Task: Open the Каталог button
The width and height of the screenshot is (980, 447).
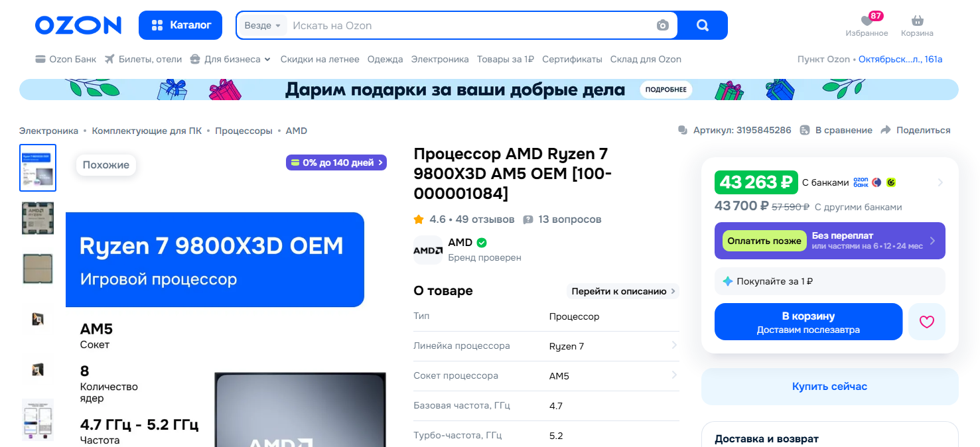Action: [x=180, y=25]
